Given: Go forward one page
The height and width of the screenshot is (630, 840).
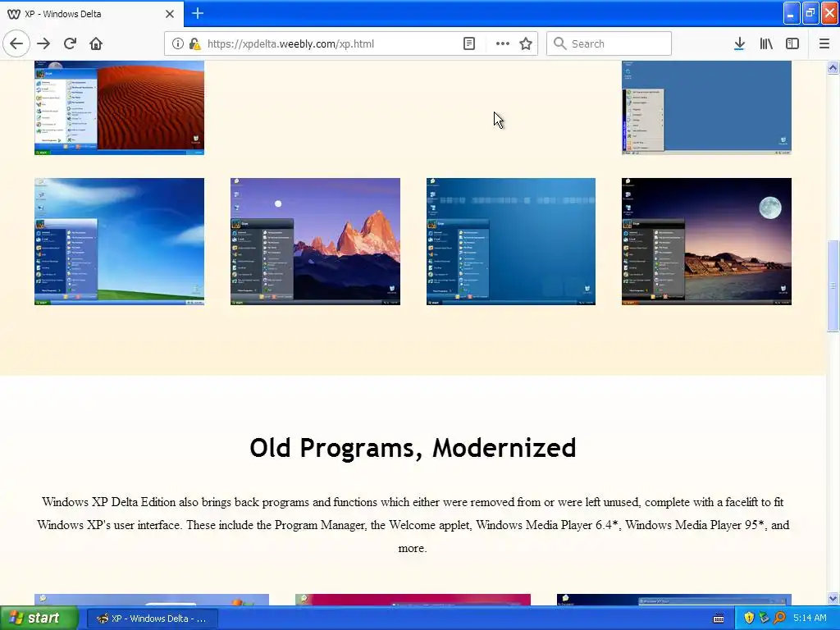Looking at the screenshot, I should pos(43,44).
